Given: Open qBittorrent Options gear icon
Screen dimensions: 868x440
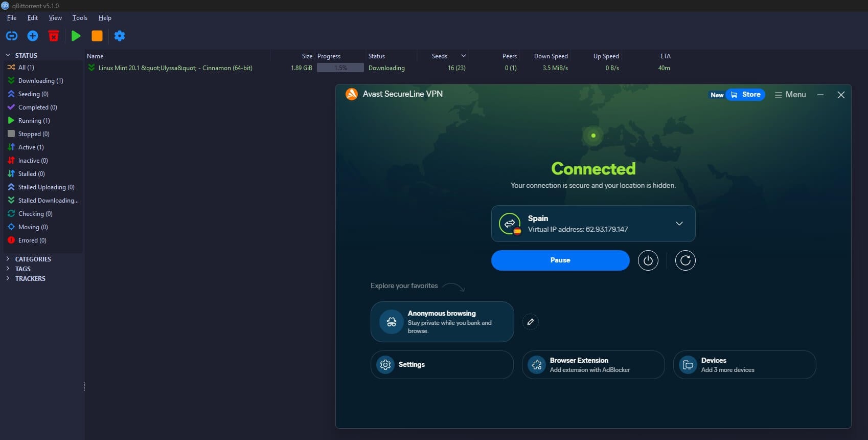Looking at the screenshot, I should 120,36.
